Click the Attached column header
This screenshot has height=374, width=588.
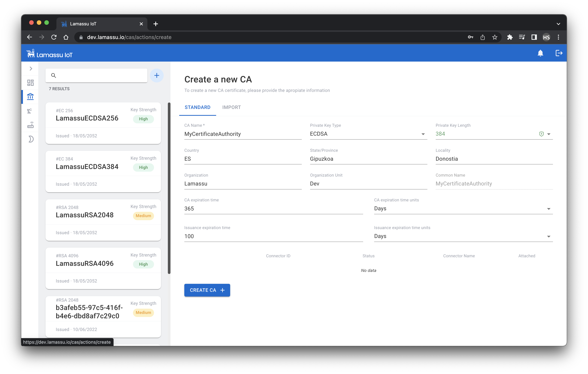click(527, 256)
